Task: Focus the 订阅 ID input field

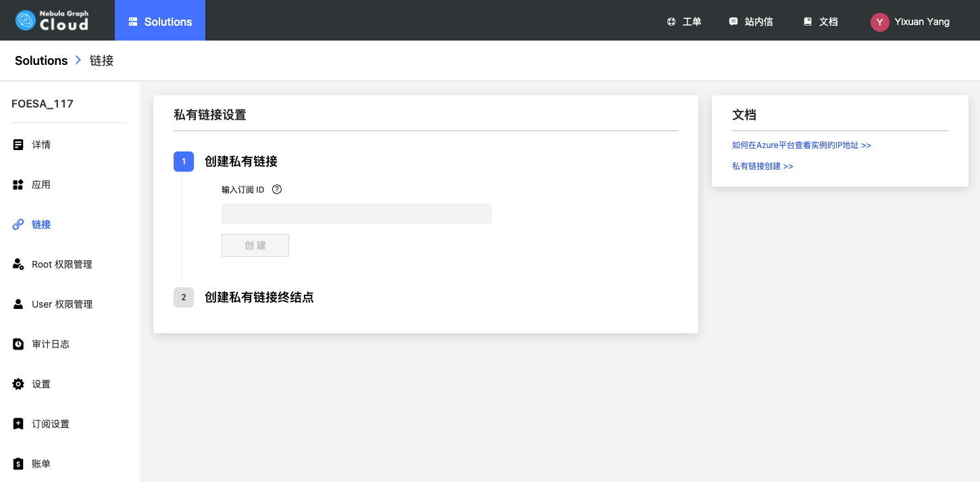Action: (356, 214)
